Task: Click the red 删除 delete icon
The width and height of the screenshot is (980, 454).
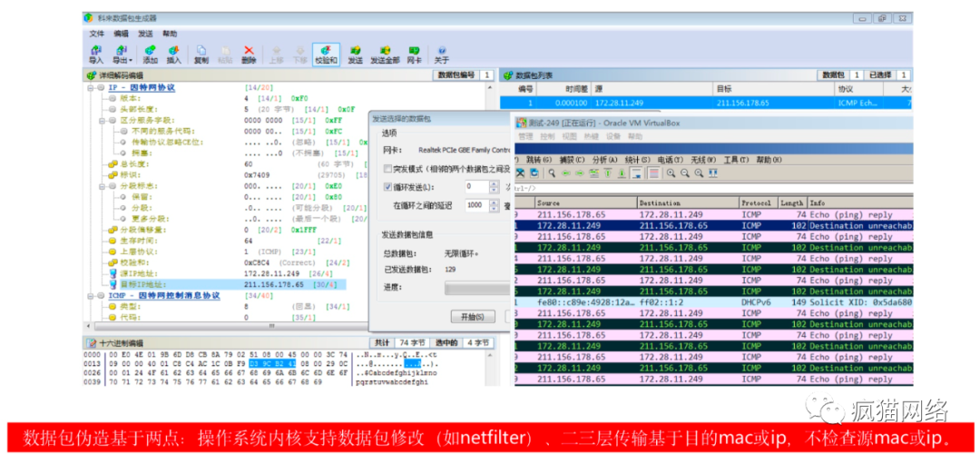Action: pos(249,54)
